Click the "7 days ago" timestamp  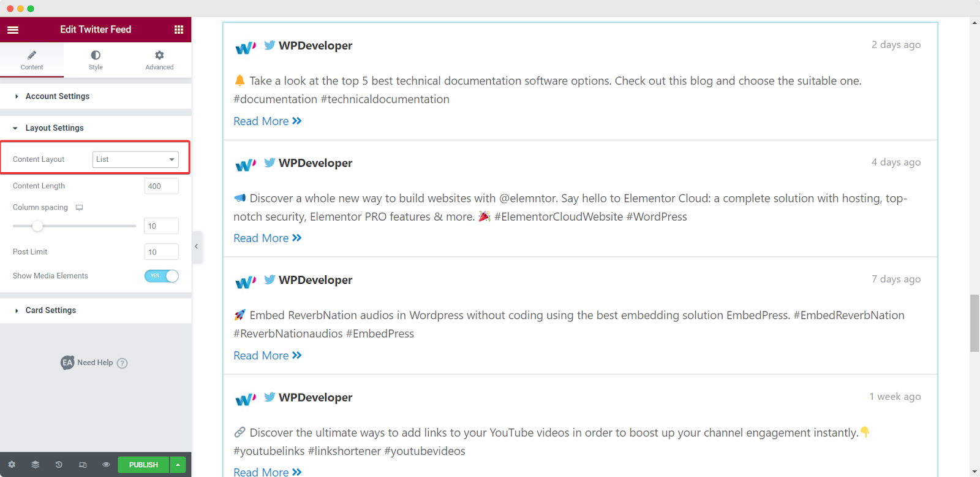pyautogui.click(x=896, y=279)
